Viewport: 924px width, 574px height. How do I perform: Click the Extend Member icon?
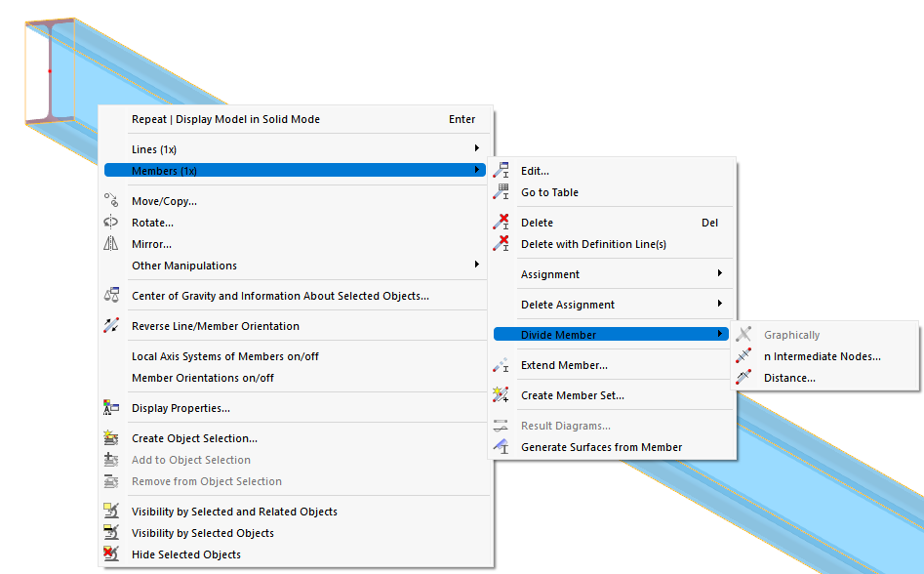click(501, 365)
